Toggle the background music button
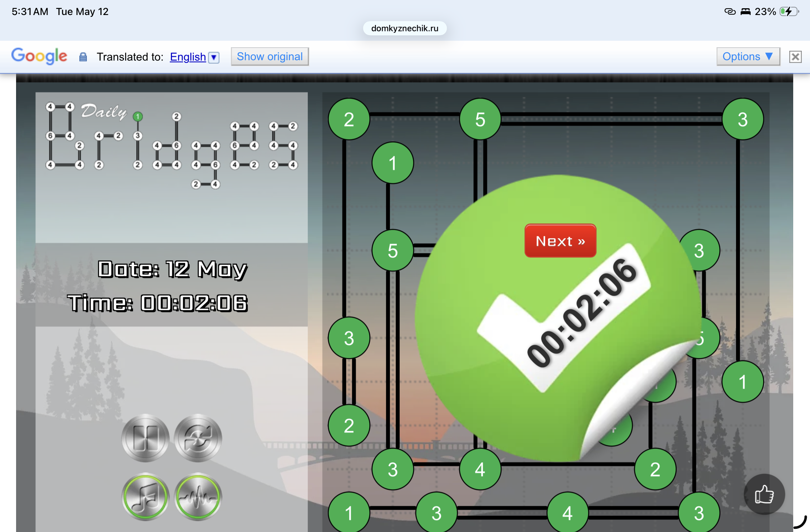Viewport: 810px width, 532px height. [x=145, y=496]
